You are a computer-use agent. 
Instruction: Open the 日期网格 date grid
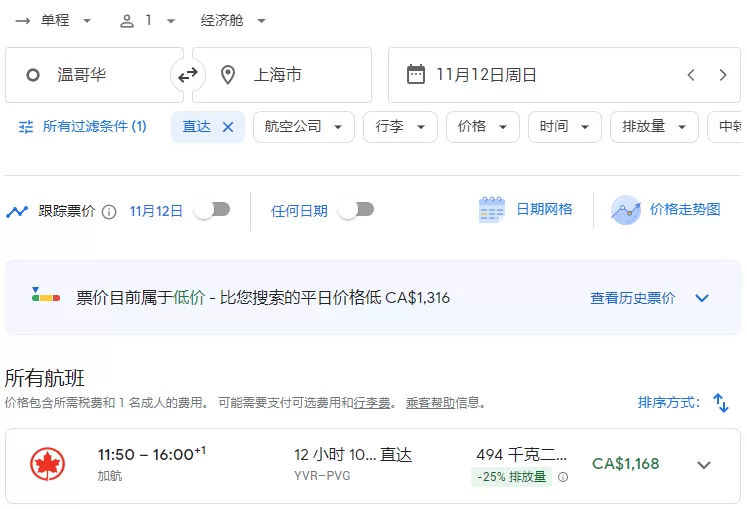tap(525, 210)
